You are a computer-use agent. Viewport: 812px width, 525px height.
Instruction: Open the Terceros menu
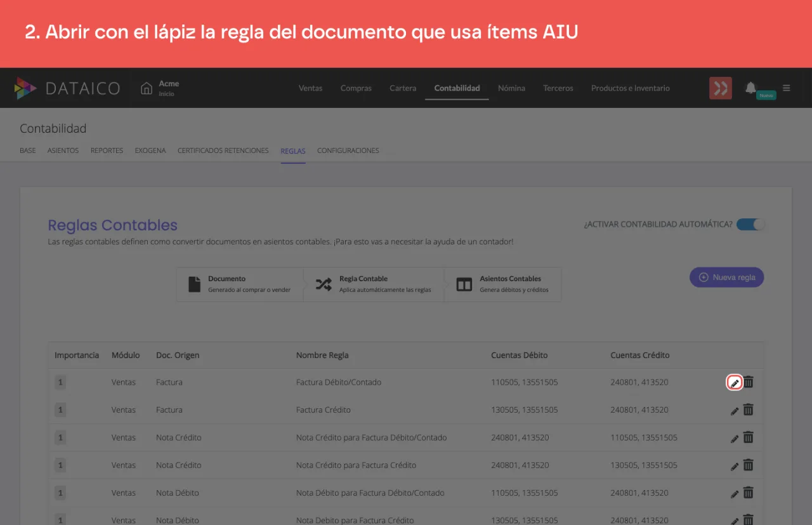pos(558,88)
